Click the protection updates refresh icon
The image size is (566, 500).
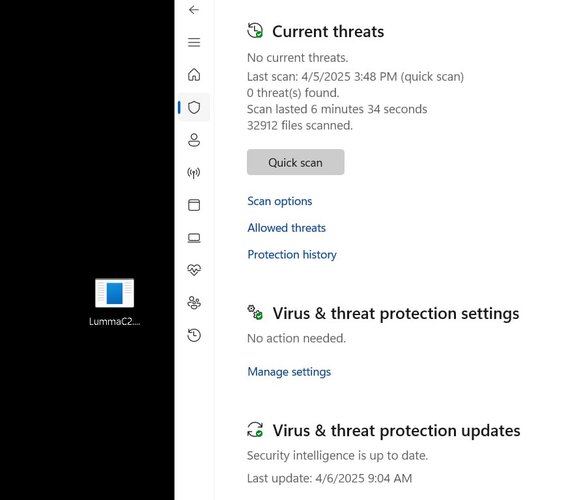pyautogui.click(x=255, y=430)
